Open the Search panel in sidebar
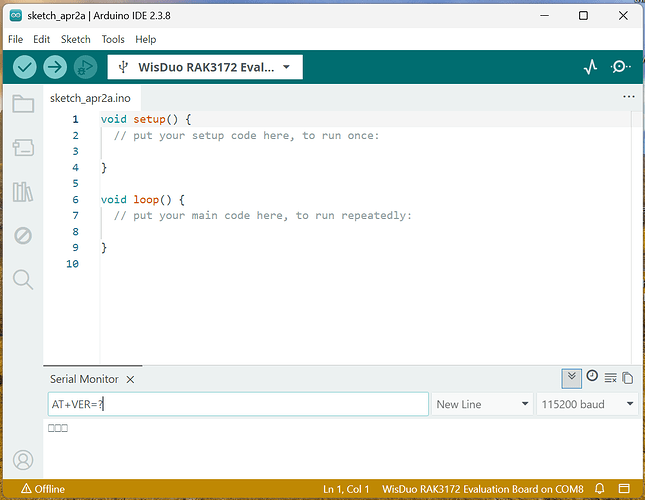645x500 pixels. (23, 280)
